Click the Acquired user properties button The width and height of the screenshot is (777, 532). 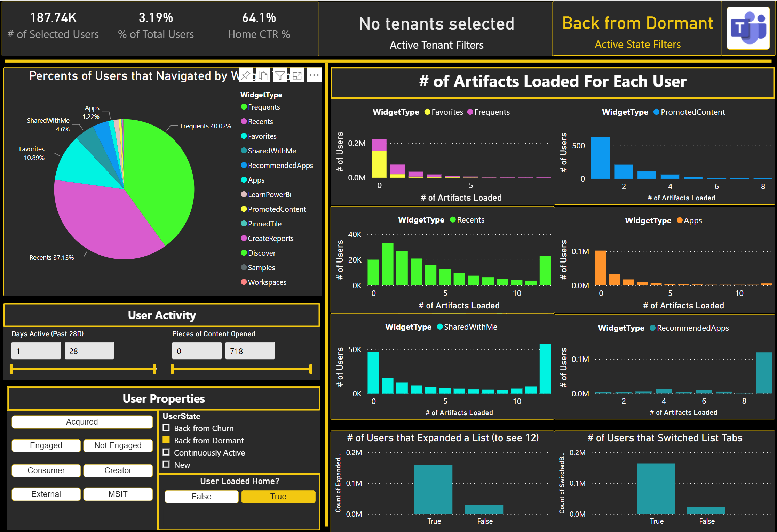point(82,421)
